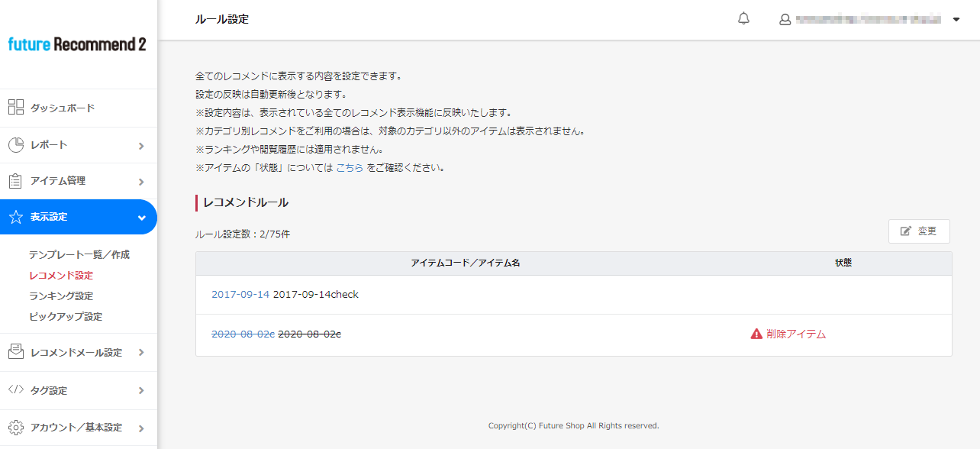This screenshot has width=980, height=449.
Task: Click the item name 2017-09-14check
Action: (316, 294)
